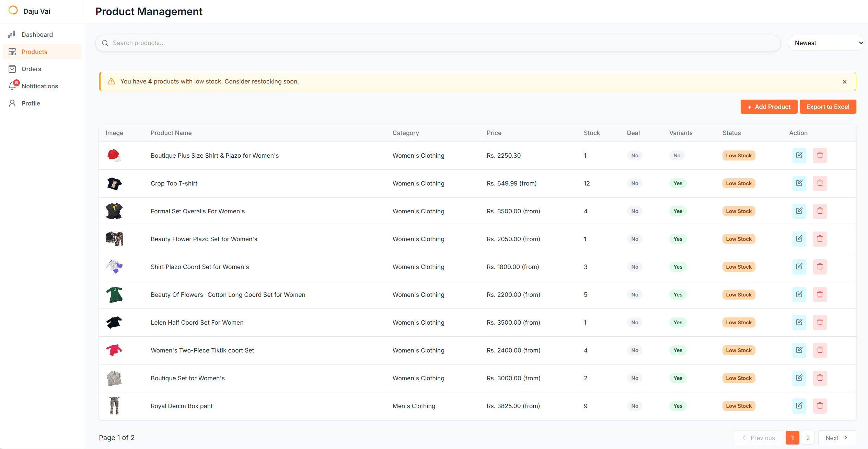The height and width of the screenshot is (449, 868).
Task: Click the Product Management page title
Action: [x=149, y=11]
